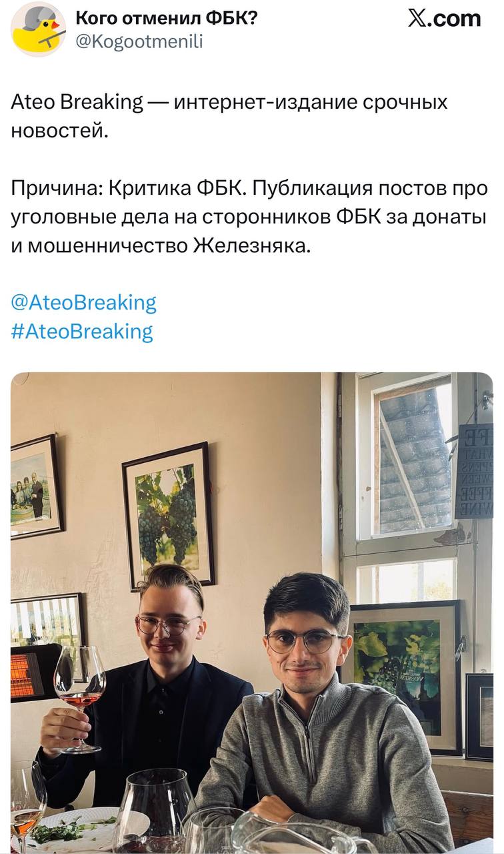Open the @AteoBreaking mention link
This screenshot has height=854, width=504.
coord(84,302)
